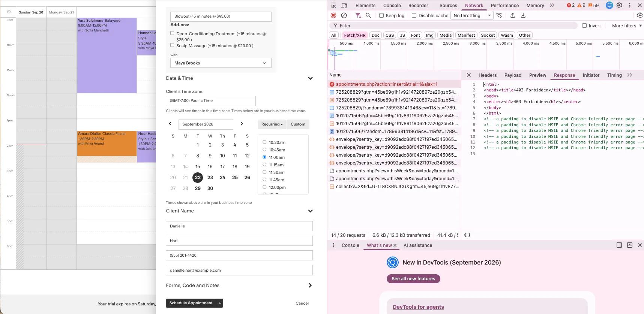Viewport: 644px width, 314px height.
Task: Open the Maya Brooks staff dropdown
Action: coord(221,63)
